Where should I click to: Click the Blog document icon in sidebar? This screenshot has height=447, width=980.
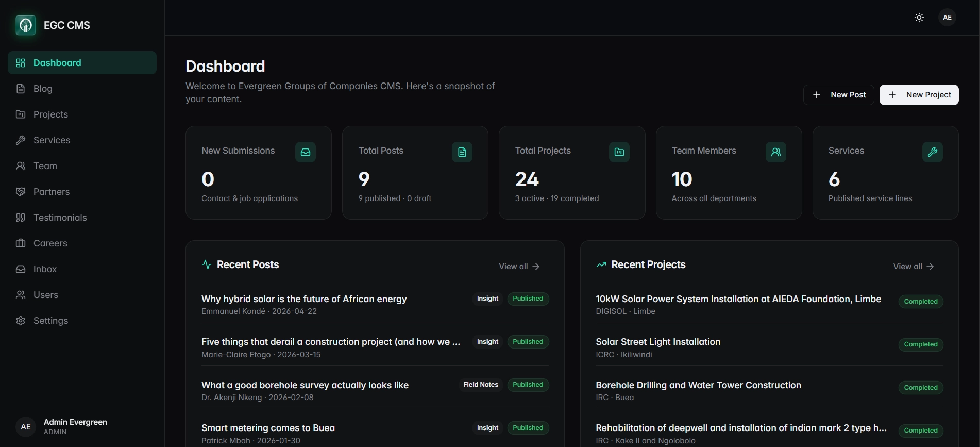pos(21,89)
